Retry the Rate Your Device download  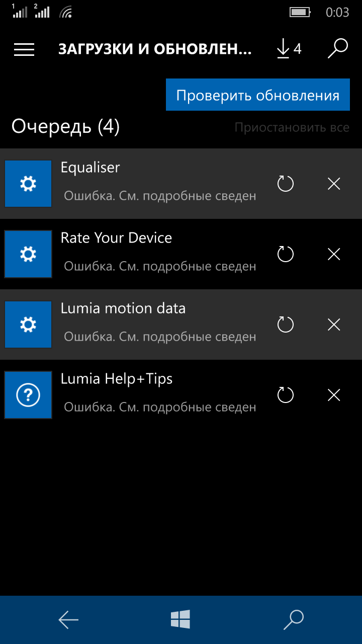[286, 255]
